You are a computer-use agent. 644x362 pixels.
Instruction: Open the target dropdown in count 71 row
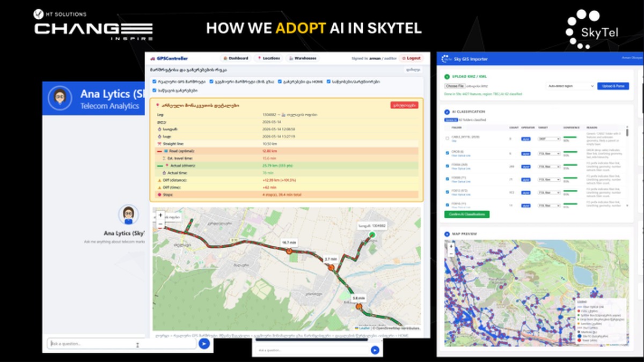[548, 179]
